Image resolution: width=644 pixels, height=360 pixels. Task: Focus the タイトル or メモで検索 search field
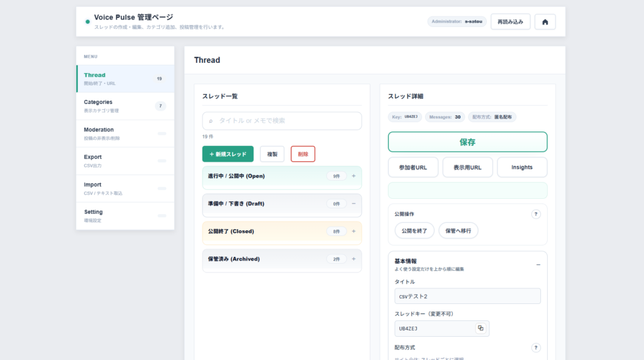[282, 121]
